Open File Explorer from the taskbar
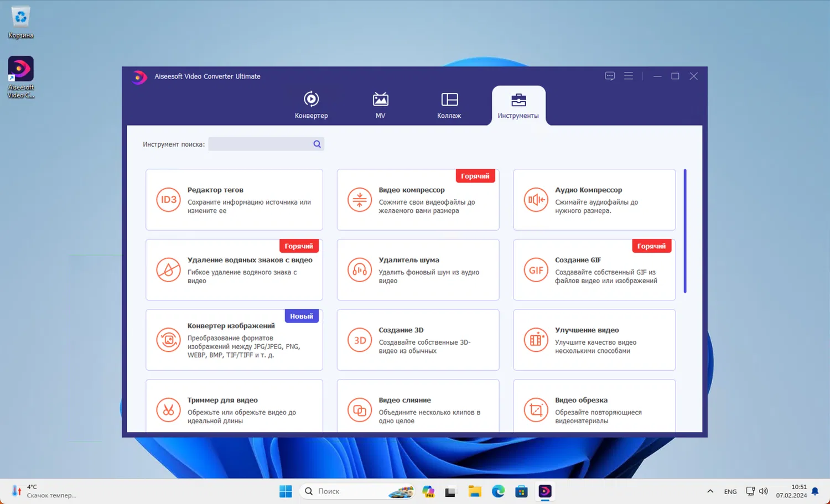 point(475,491)
